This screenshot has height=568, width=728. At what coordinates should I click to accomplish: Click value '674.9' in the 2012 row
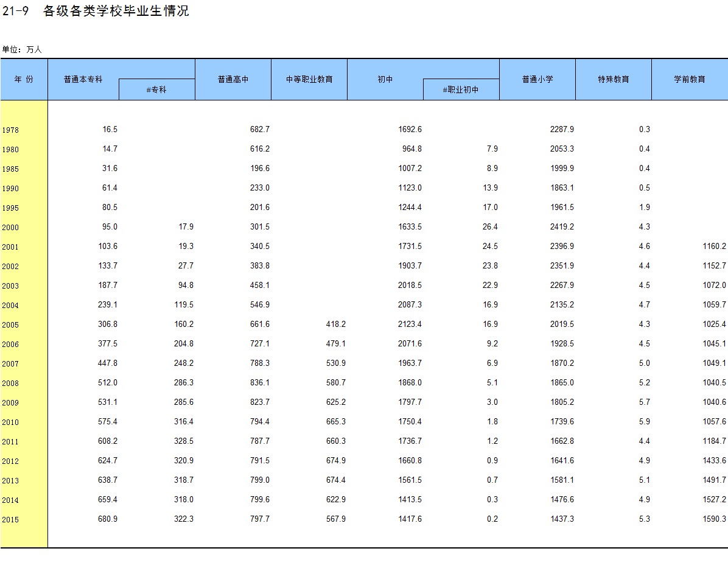click(335, 461)
